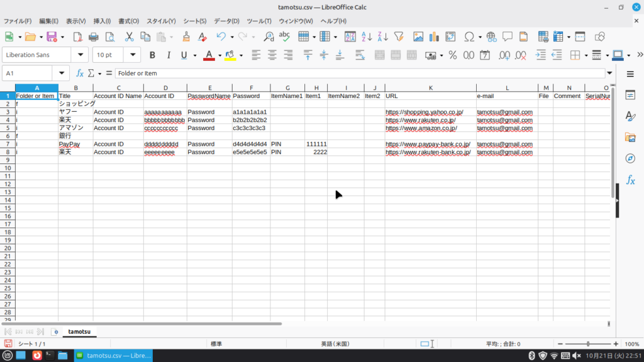Expand the Liberation Sans font name dropdown

80,55
